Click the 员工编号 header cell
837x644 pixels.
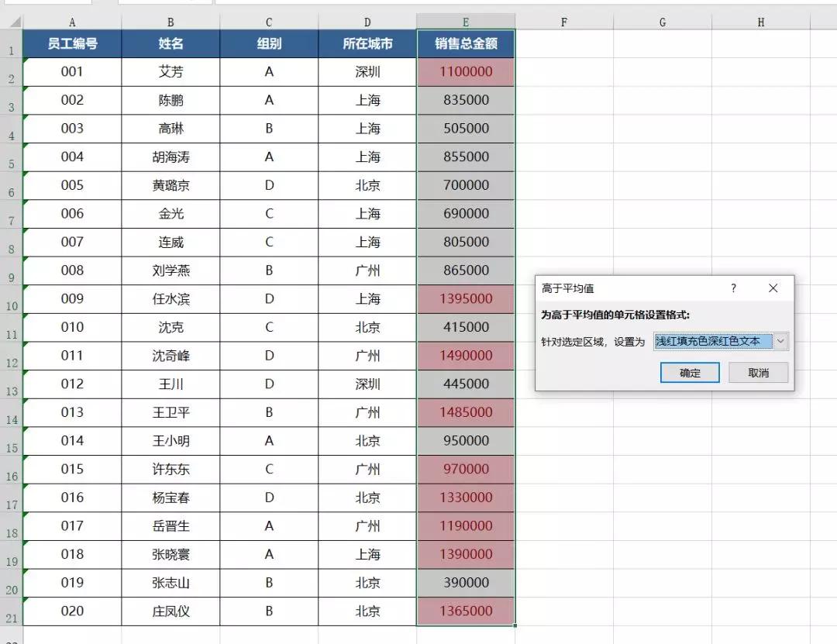coord(72,44)
